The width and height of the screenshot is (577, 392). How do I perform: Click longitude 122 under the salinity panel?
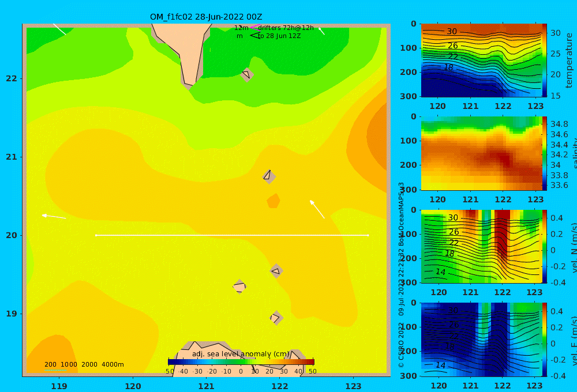503,199
